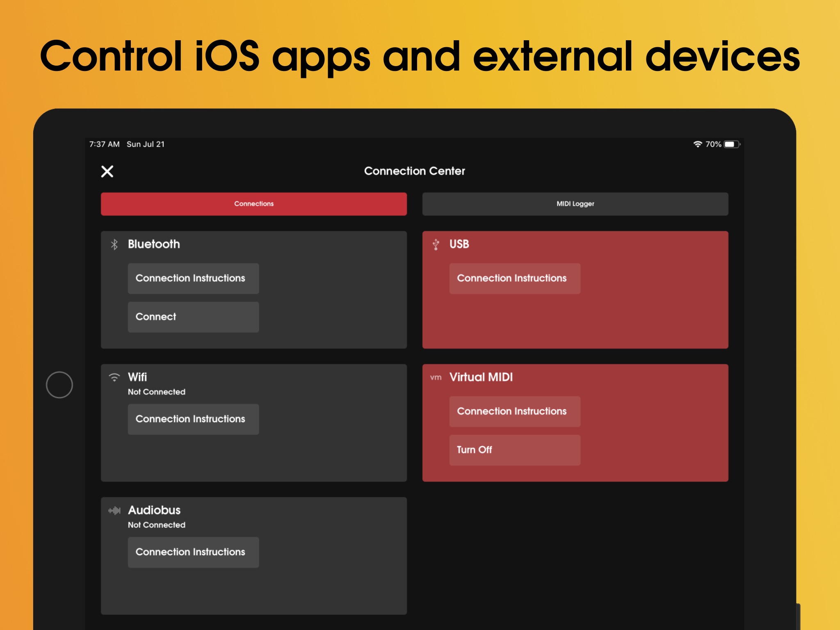Viewport: 840px width, 630px height.
Task: Click the USB trident icon
Action: (x=436, y=244)
